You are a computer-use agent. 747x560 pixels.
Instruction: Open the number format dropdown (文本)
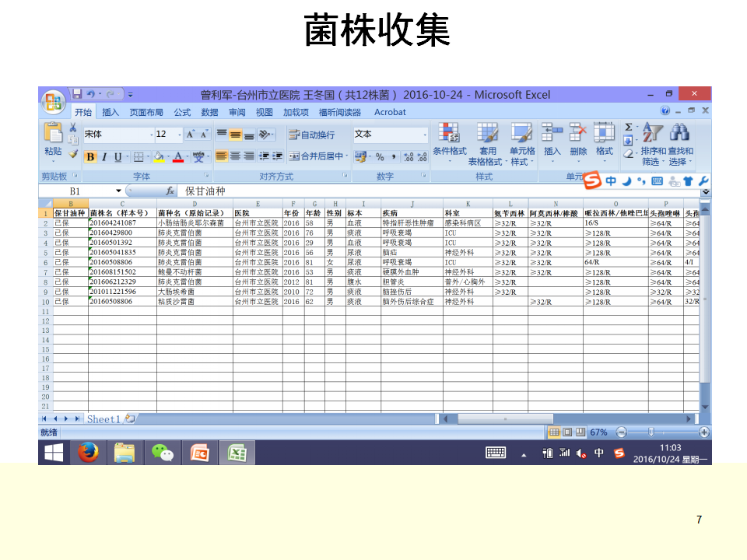pyautogui.click(x=425, y=135)
